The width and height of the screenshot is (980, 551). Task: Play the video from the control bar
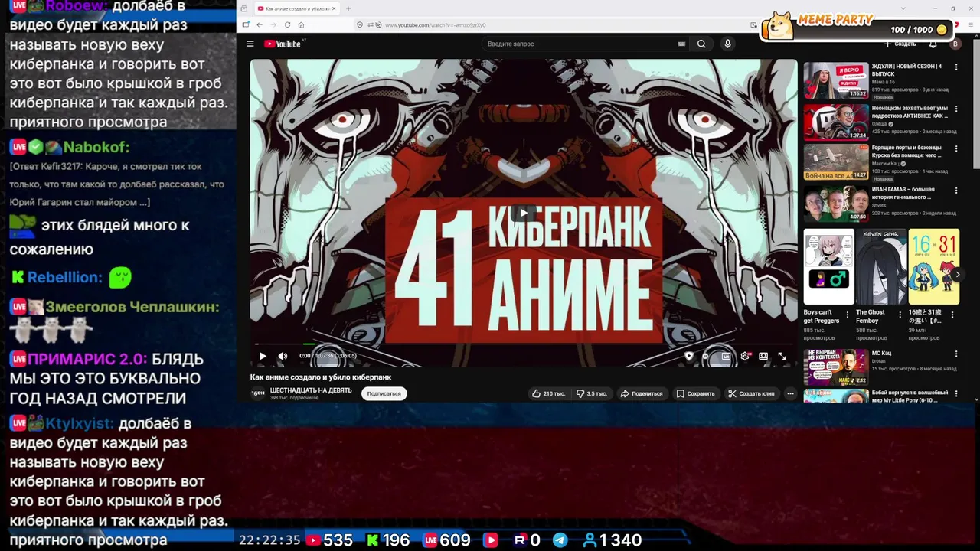tap(263, 356)
